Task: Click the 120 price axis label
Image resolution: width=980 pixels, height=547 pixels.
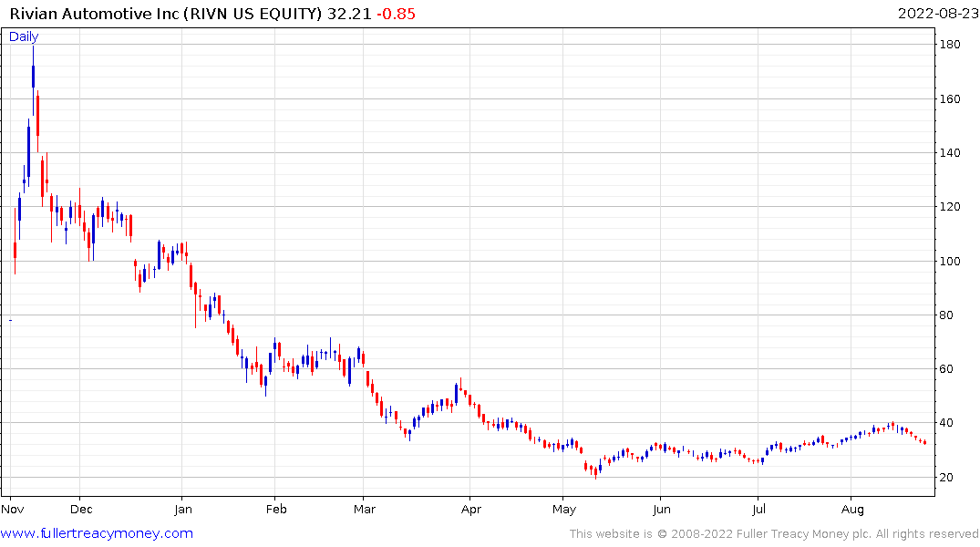Action: click(950, 207)
